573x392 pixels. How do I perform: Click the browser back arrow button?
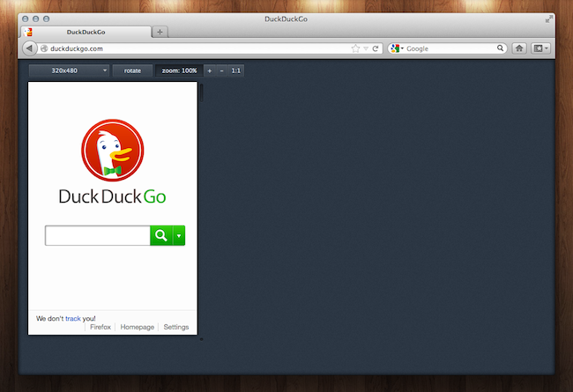(x=29, y=48)
